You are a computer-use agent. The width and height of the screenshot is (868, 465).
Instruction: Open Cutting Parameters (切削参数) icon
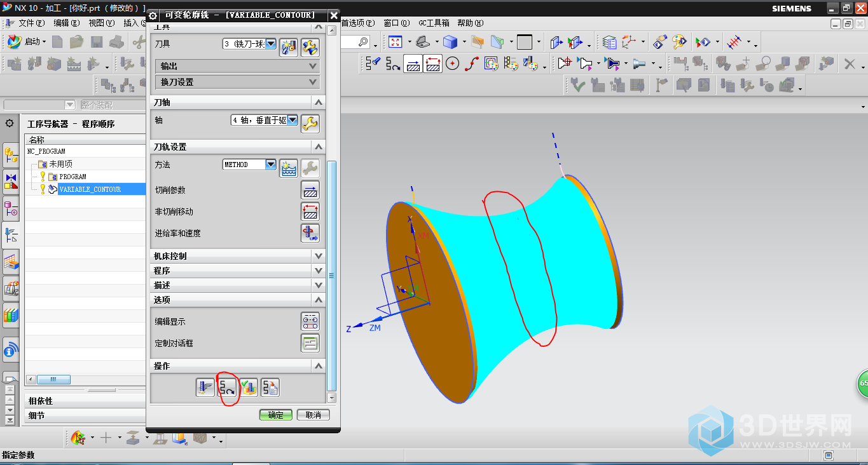point(310,190)
